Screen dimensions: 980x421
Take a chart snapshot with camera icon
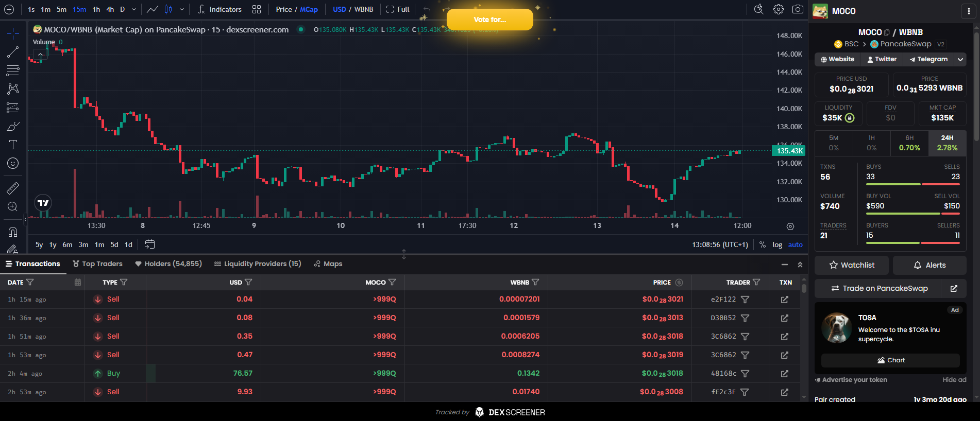[x=798, y=9]
